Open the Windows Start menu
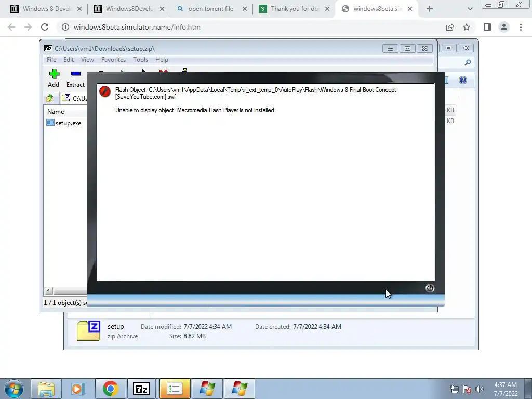This screenshot has height=399, width=532. pyautogui.click(x=14, y=389)
